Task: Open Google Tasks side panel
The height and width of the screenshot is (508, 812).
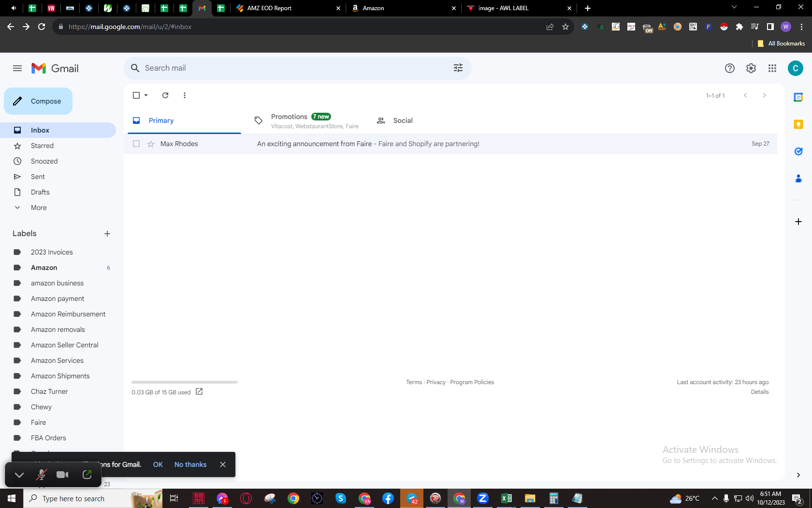Action: pyautogui.click(x=798, y=151)
